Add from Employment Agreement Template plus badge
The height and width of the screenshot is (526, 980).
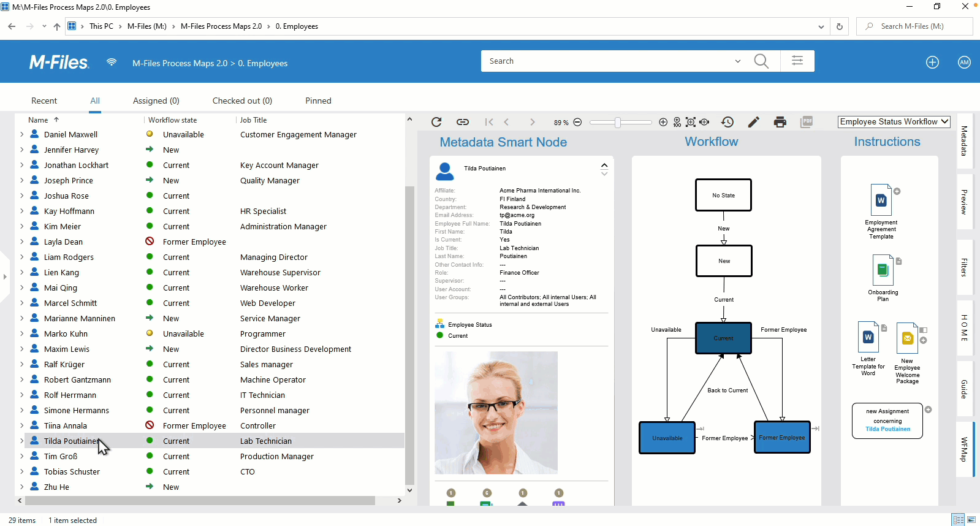(897, 191)
